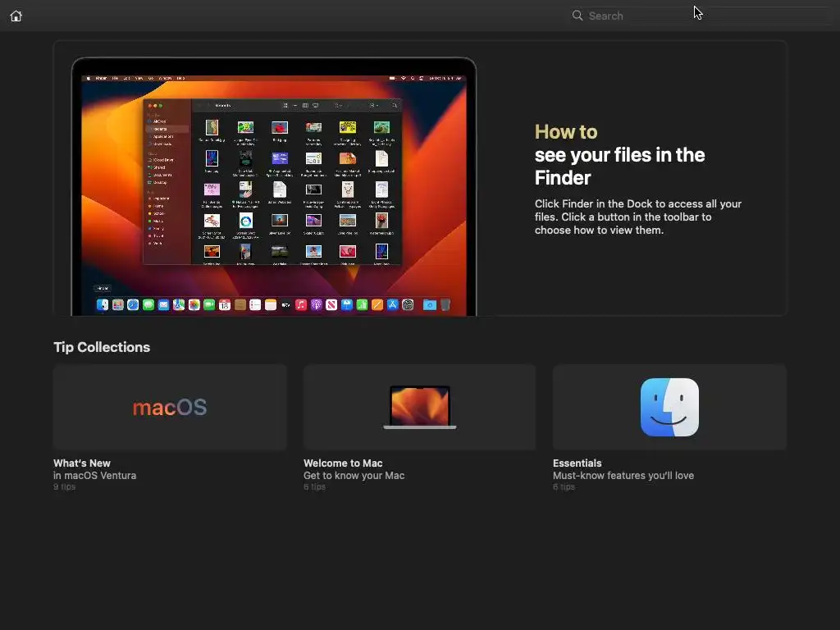Open the featured Finder tip laptop image
The height and width of the screenshot is (630, 840).
(274, 186)
